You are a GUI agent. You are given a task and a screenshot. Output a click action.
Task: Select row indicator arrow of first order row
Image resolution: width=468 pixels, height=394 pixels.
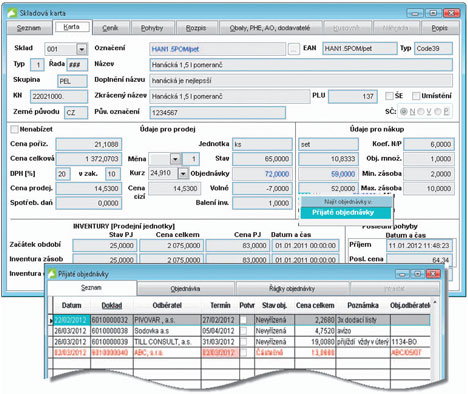point(51,320)
